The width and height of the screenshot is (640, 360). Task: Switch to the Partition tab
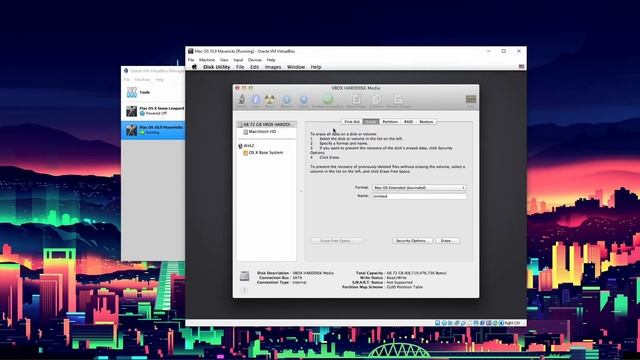pos(390,122)
